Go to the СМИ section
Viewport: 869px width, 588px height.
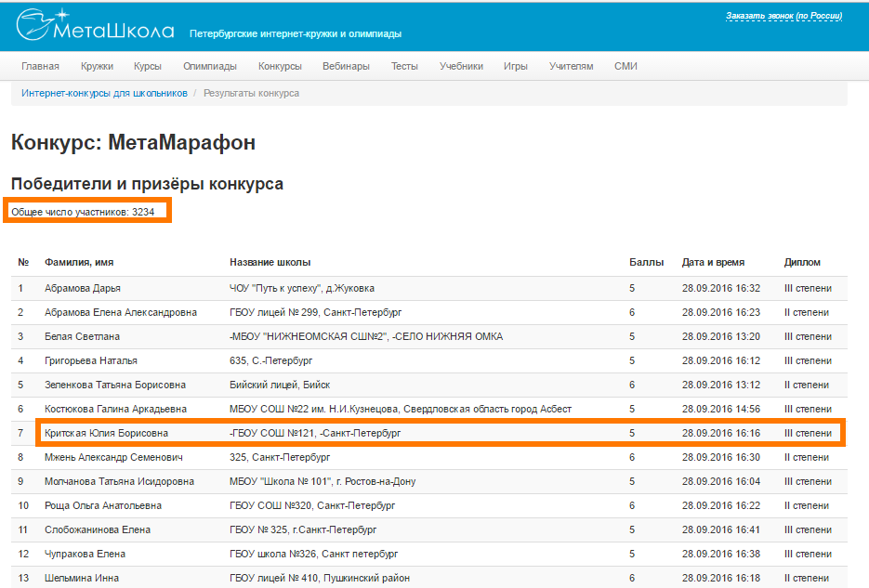coord(625,66)
